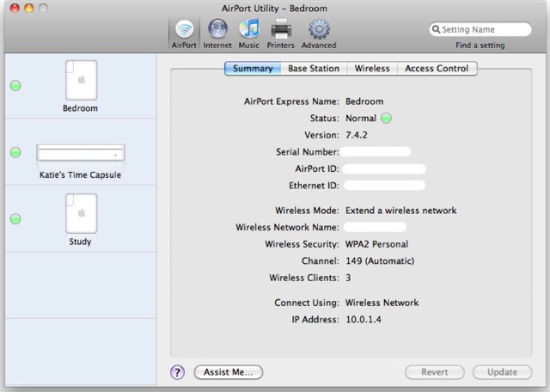Click the Bedroom label in the sidebar

(x=80, y=108)
